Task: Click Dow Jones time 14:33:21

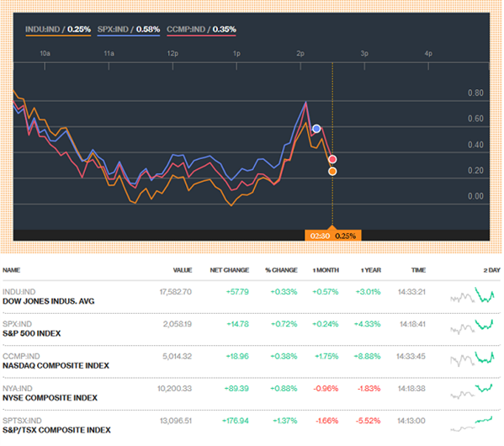Action: pyautogui.click(x=411, y=292)
